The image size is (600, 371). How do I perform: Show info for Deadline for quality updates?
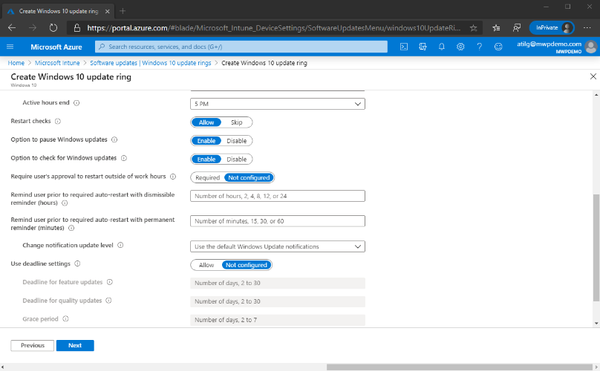[109, 300]
